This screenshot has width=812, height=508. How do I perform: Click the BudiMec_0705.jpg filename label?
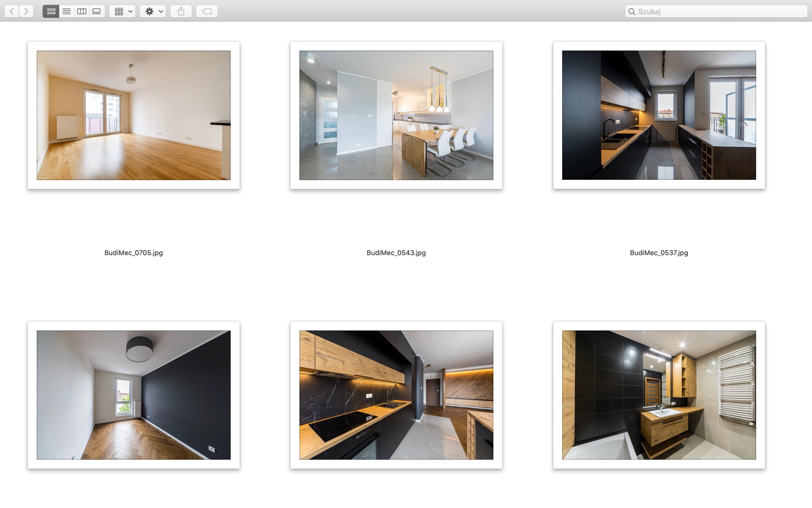[134, 253]
